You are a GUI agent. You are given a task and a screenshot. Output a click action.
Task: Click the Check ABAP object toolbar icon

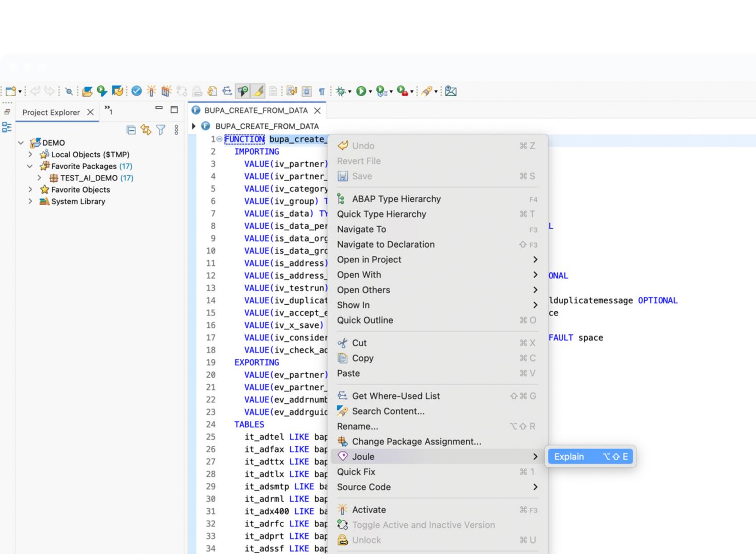point(137,91)
